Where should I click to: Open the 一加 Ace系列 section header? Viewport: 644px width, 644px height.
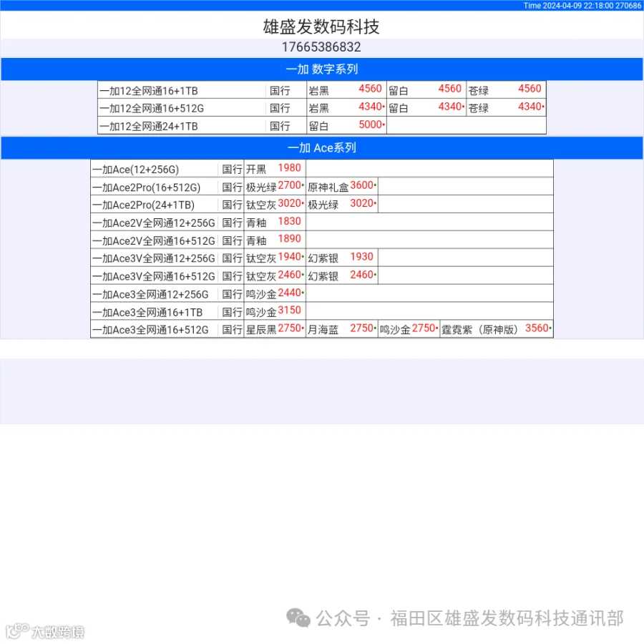coord(322,148)
